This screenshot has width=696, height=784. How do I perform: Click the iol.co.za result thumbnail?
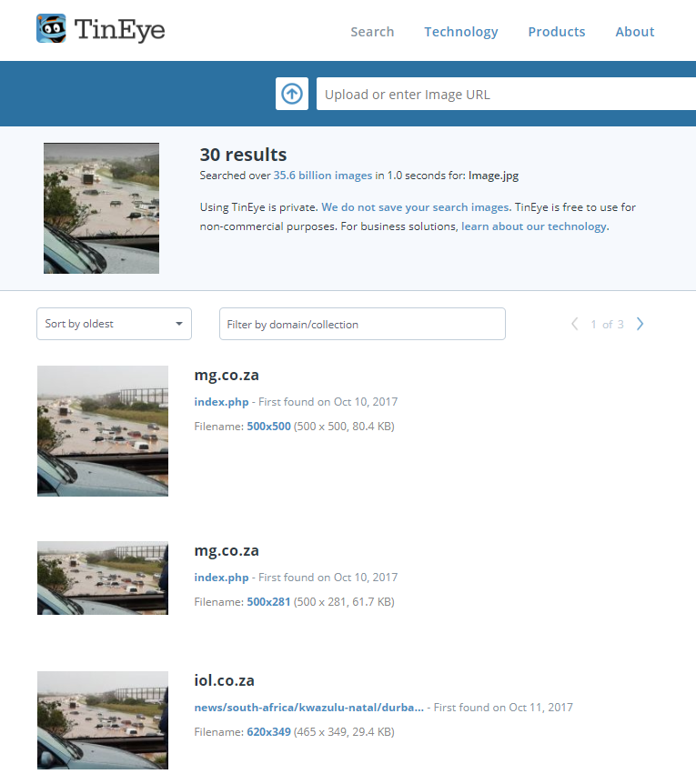103,720
